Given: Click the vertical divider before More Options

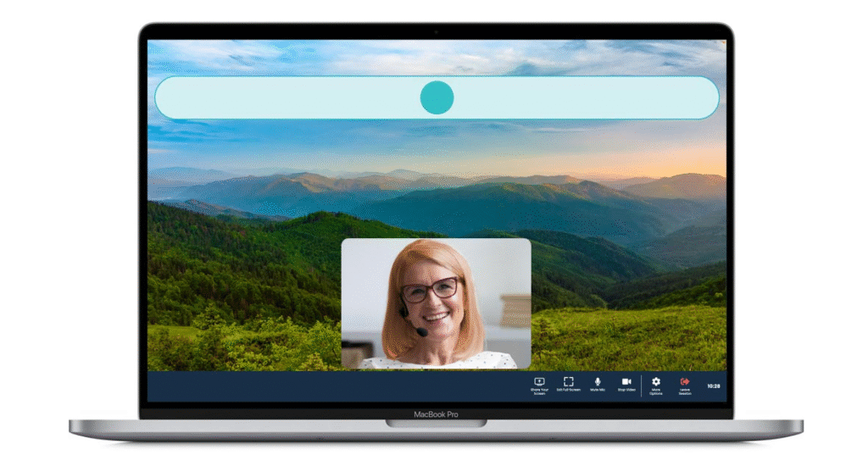Looking at the screenshot, I should click(x=641, y=386).
